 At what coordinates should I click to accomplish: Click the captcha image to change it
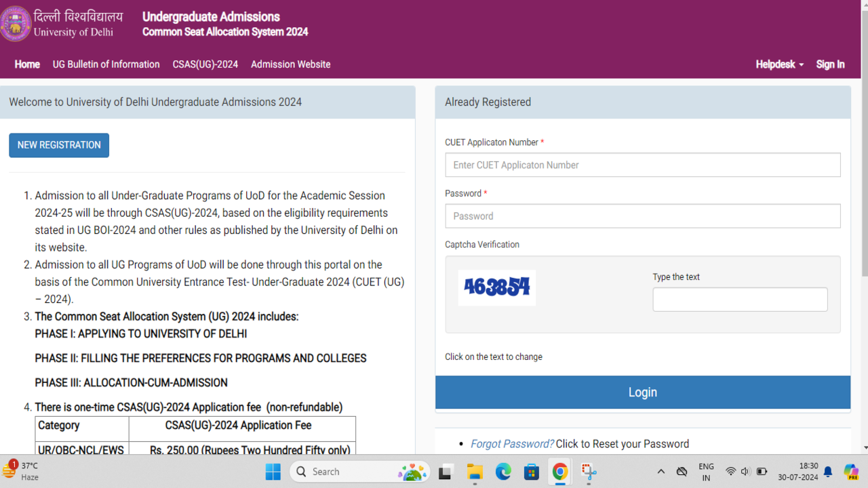tap(496, 287)
